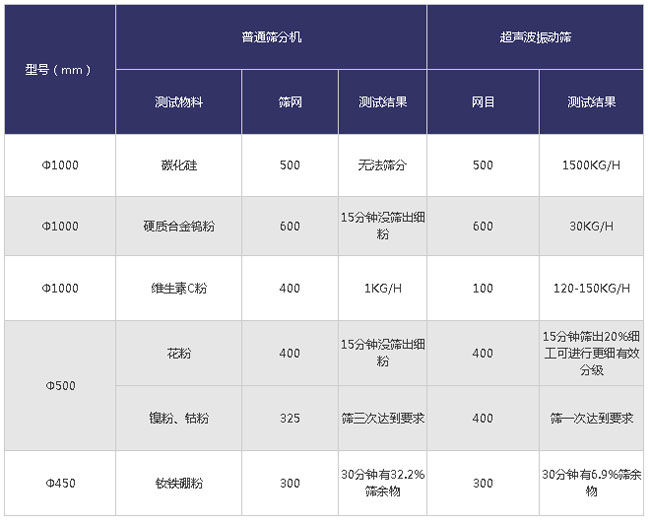
Task: Select the Φ500 model cell
Action: tap(59, 385)
